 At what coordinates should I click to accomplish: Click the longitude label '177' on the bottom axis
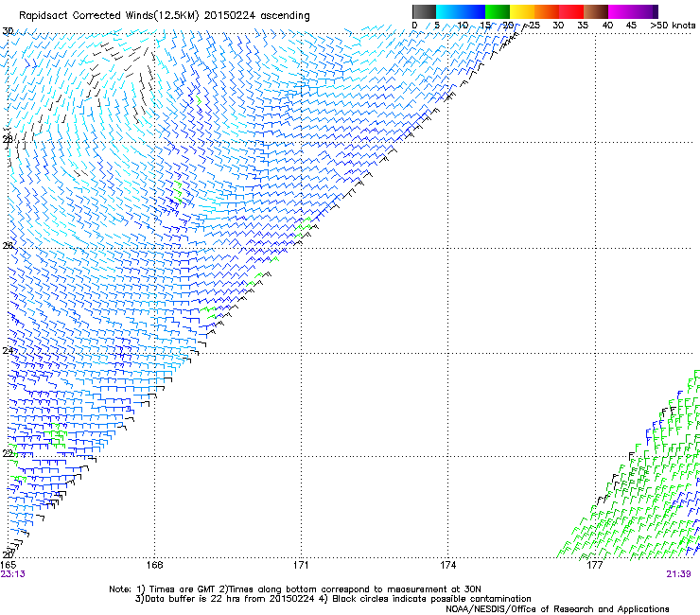point(595,565)
